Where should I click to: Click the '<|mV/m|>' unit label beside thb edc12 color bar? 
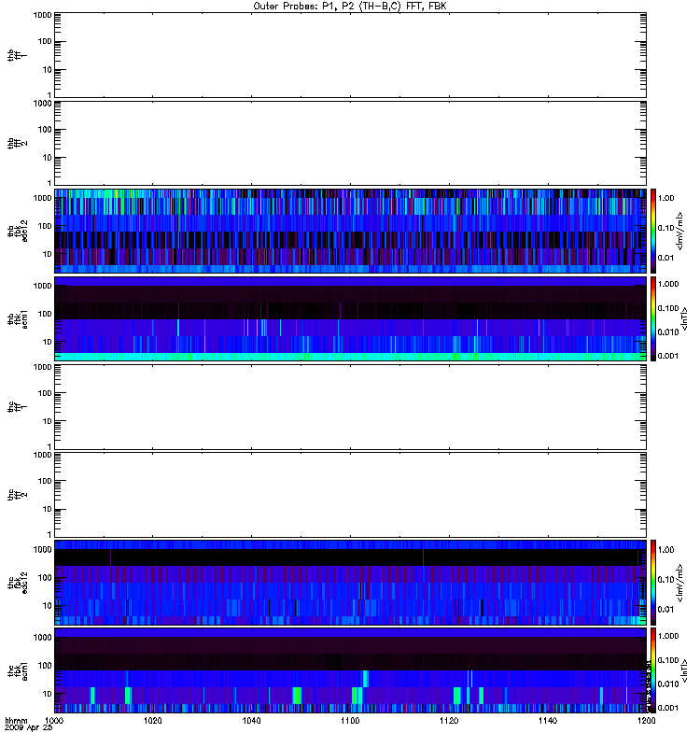point(680,231)
